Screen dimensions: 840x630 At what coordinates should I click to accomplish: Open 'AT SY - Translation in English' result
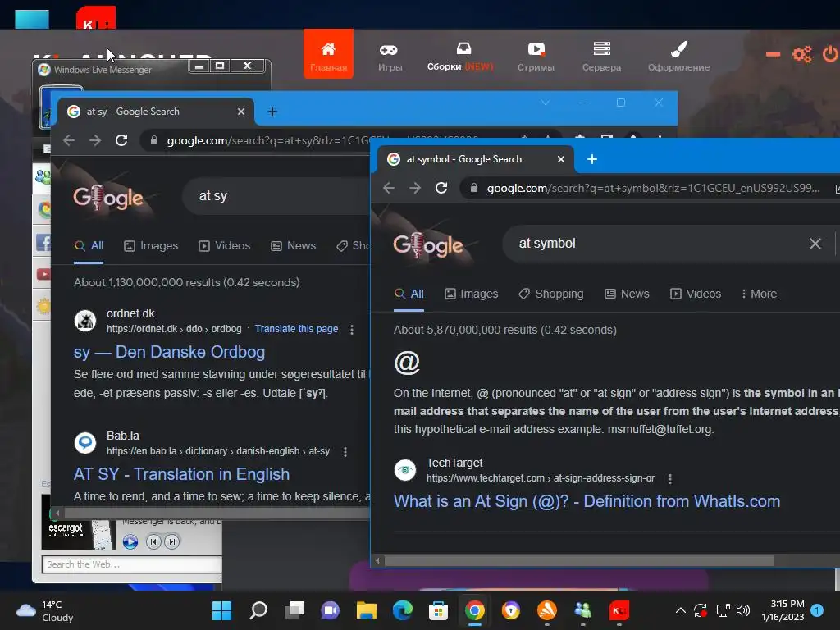181,474
